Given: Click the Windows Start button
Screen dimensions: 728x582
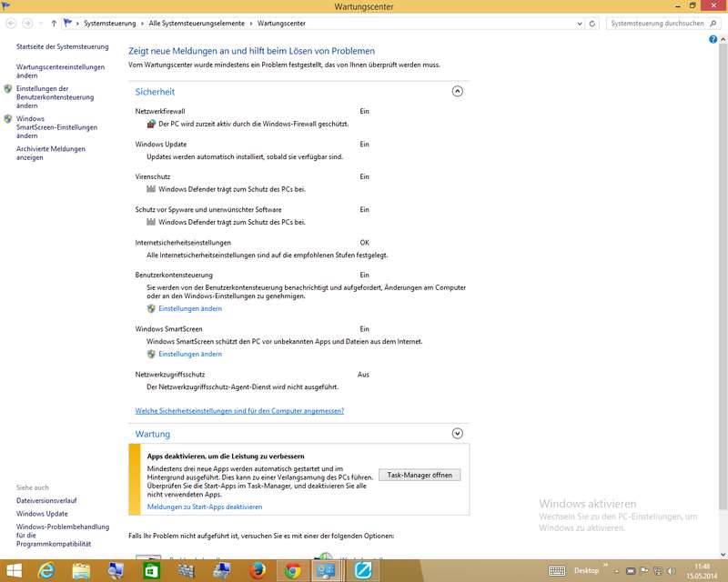Looking at the screenshot, I should pyautogui.click(x=14, y=570).
